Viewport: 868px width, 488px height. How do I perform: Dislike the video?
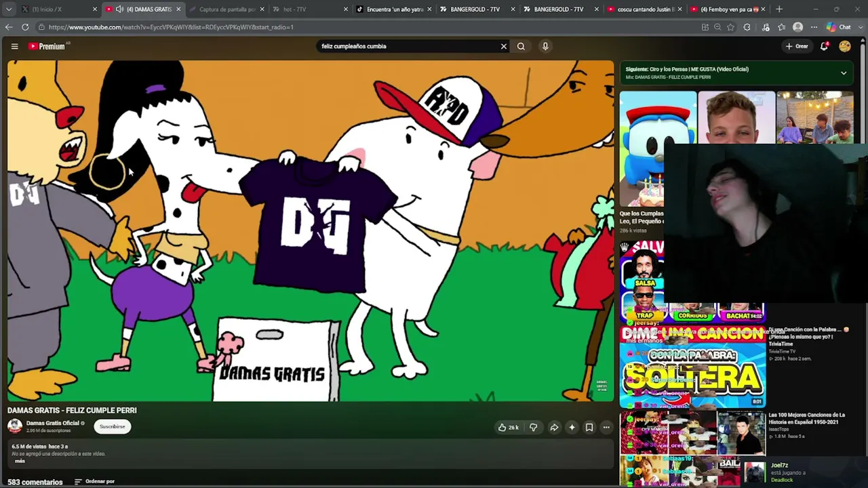tap(533, 428)
